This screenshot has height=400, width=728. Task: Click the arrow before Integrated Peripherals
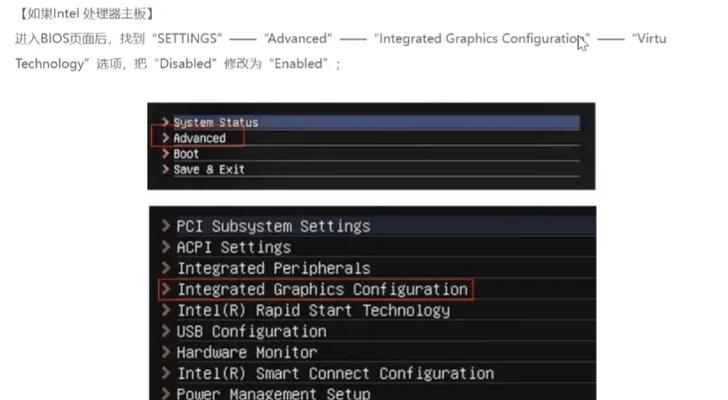[x=166, y=268]
